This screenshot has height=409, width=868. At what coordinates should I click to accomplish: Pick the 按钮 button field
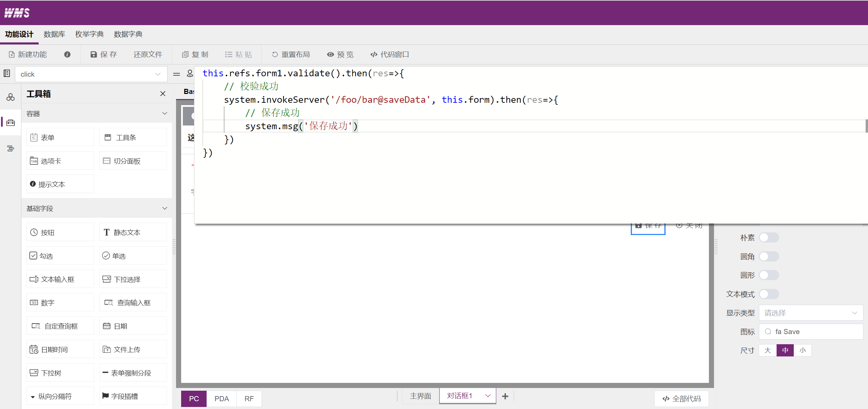pyautogui.click(x=60, y=232)
